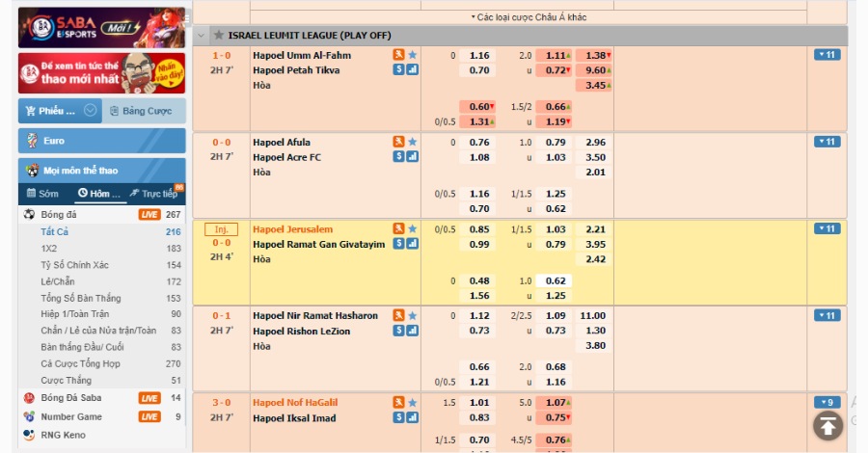Open S icon beside Hapoel Ramat Gan Givatayim

click(398, 244)
